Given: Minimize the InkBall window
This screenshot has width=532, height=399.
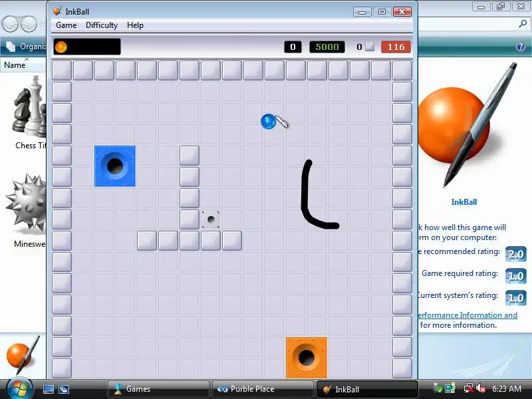Looking at the screenshot, I should pos(362,12).
